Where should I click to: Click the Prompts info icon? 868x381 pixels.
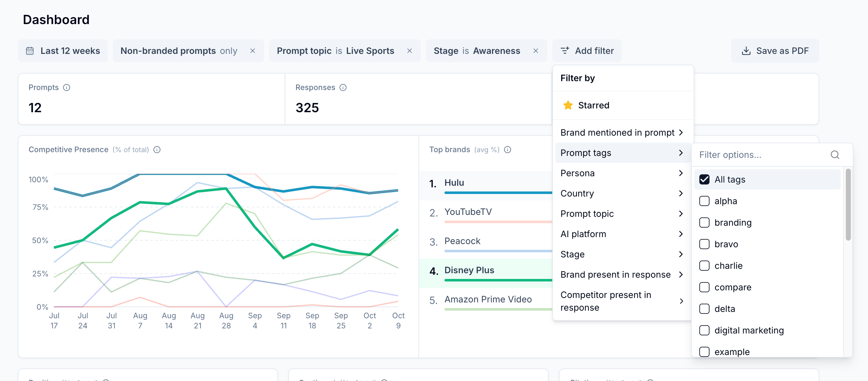click(67, 87)
